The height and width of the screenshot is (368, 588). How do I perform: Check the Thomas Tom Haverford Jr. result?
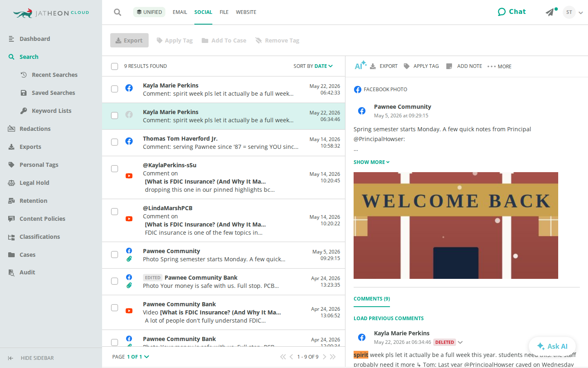[x=115, y=142]
